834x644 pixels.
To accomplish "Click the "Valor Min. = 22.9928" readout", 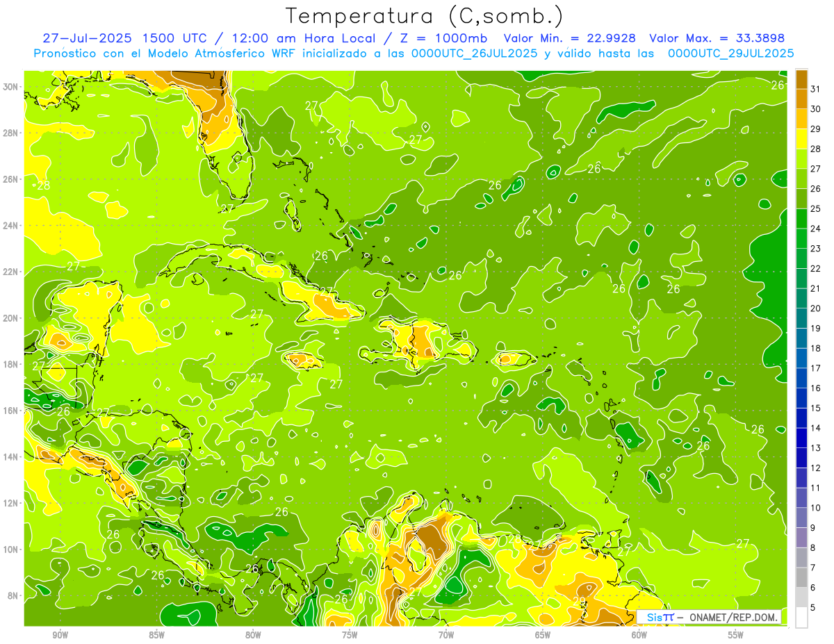I will pyautogui.click(x=569, y=38).
